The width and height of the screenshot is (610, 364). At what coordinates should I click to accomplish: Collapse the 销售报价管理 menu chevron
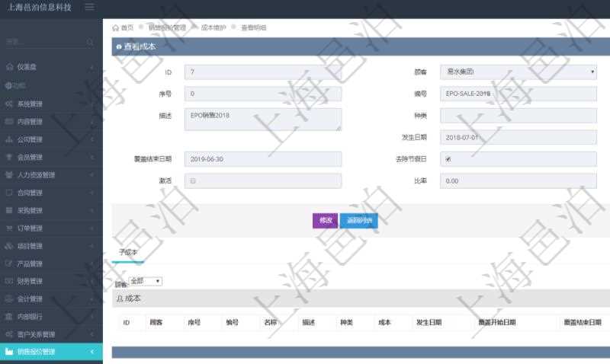92,352
